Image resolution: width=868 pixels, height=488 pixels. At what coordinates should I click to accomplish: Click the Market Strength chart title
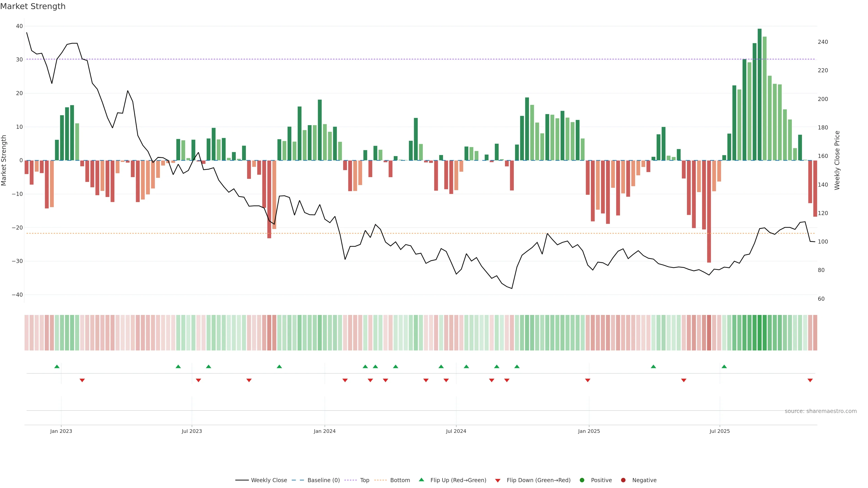[33, 6]
